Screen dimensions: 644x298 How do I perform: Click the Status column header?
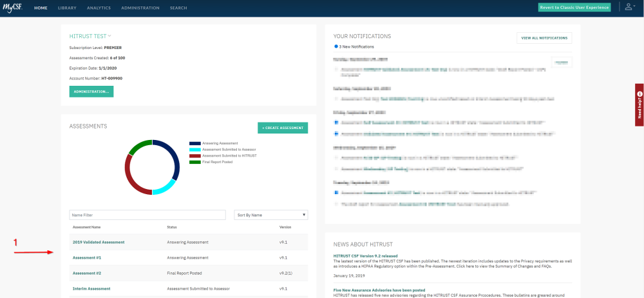tap(172, 227)
